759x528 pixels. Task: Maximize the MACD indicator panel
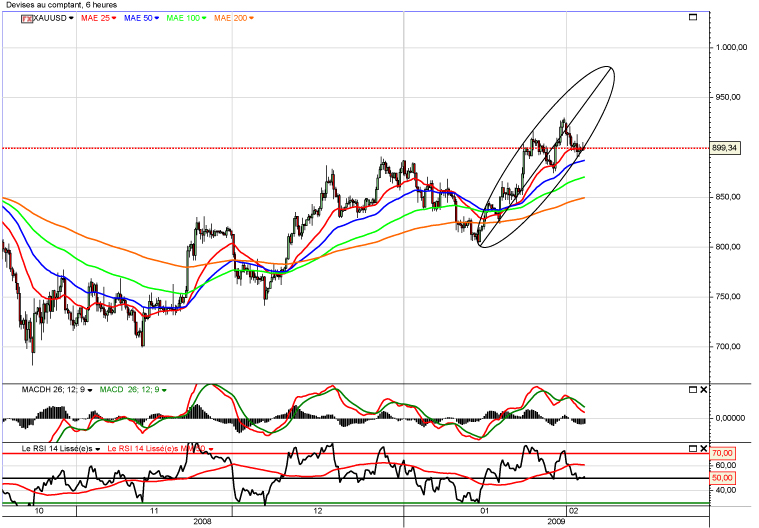click(x=693, y=390)
